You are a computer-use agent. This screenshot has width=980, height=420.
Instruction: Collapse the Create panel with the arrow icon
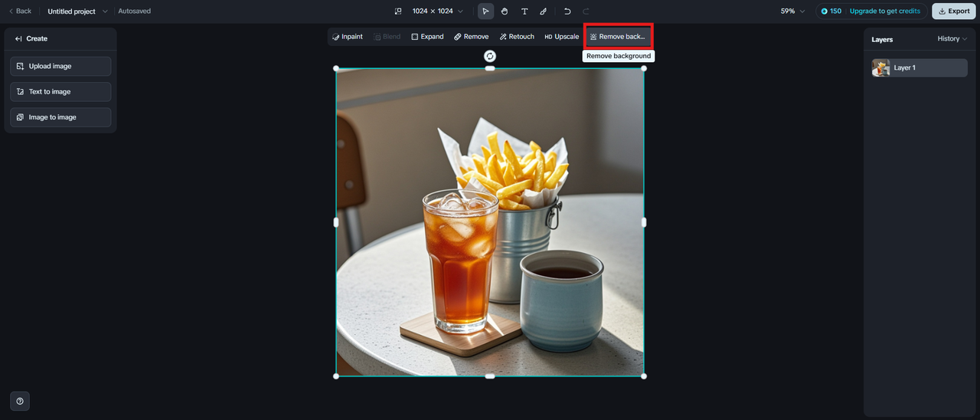click(x=18, y=38)
